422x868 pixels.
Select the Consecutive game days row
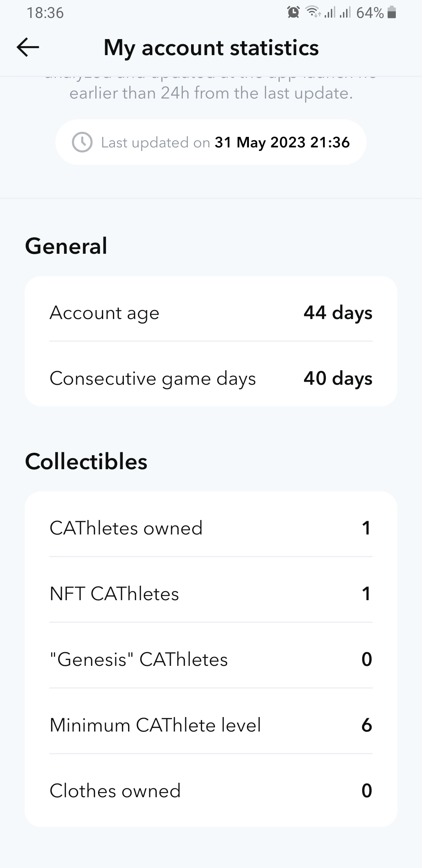pos(211,378)
